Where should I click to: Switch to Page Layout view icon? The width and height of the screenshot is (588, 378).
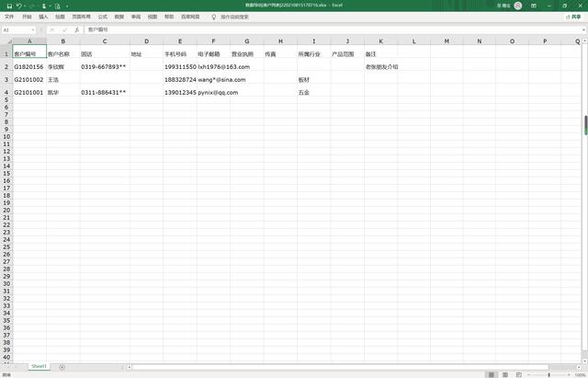click(505, 374)
